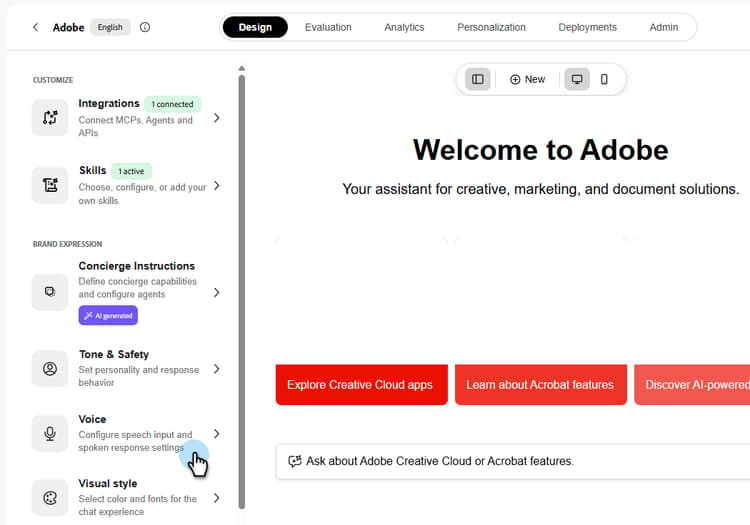Viewport: 750px width, 525px height.
Task: Open the info icon next to English
Action: click(x=145, y=27)
